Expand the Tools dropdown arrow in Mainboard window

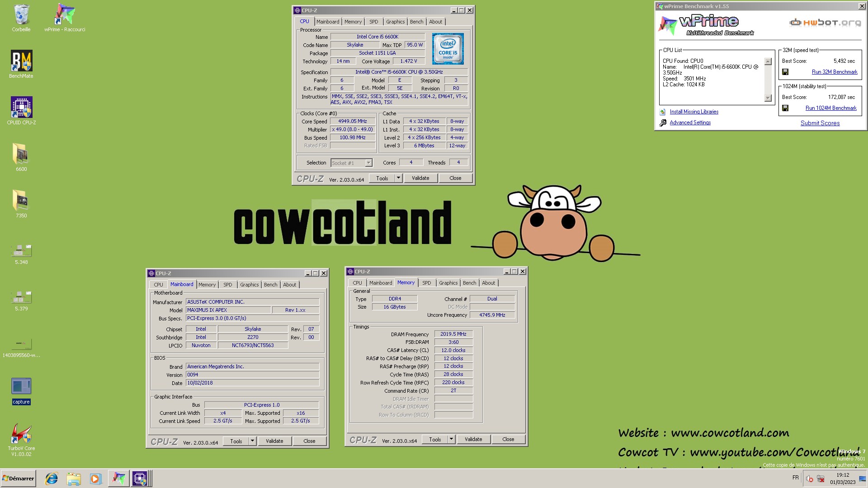[x=253, y=441]
